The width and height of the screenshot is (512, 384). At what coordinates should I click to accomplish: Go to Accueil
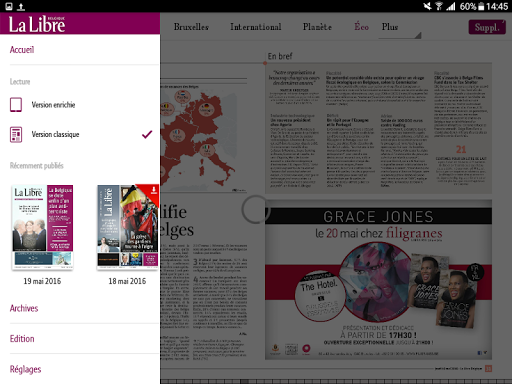(x=22, y=50)
